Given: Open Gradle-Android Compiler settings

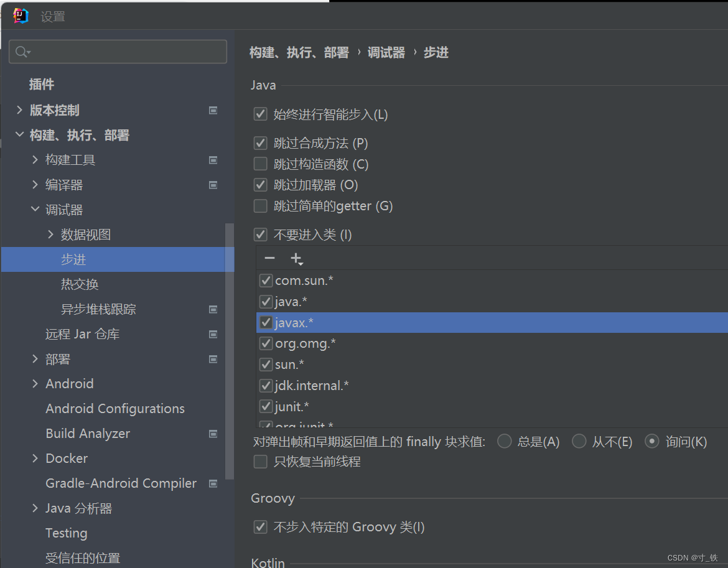Looking at the screenshot, I should coord(121,483).
